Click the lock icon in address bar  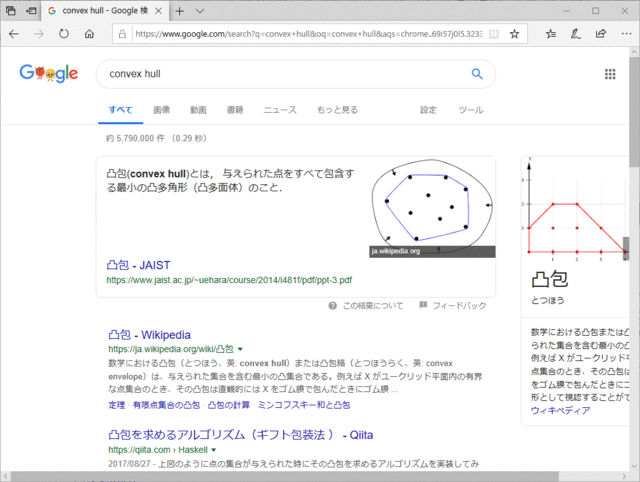point(122,34)
